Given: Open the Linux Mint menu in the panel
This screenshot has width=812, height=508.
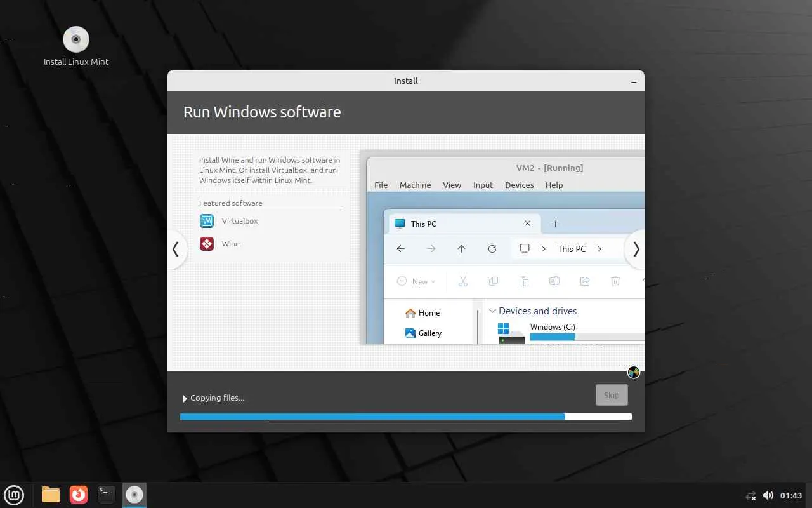Looking at the screenshot, I should click(x=14, y=495).
